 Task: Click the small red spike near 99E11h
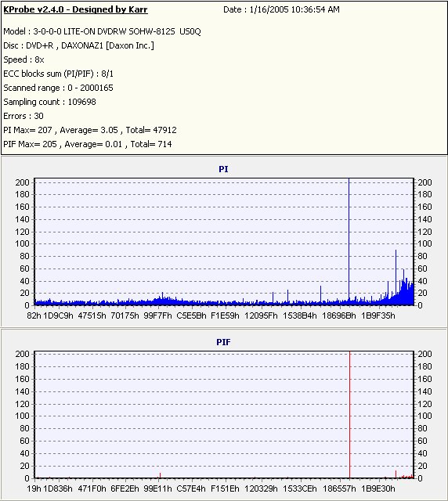(x=161, y=475)
